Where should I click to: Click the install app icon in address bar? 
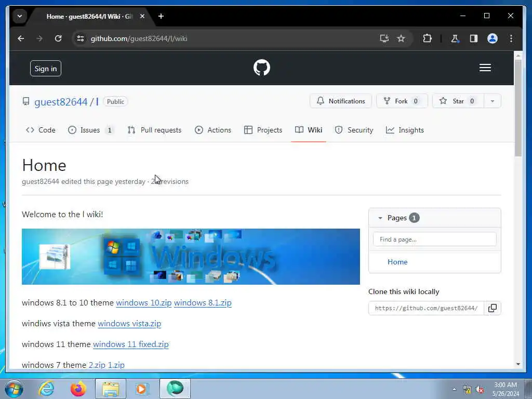384,38
